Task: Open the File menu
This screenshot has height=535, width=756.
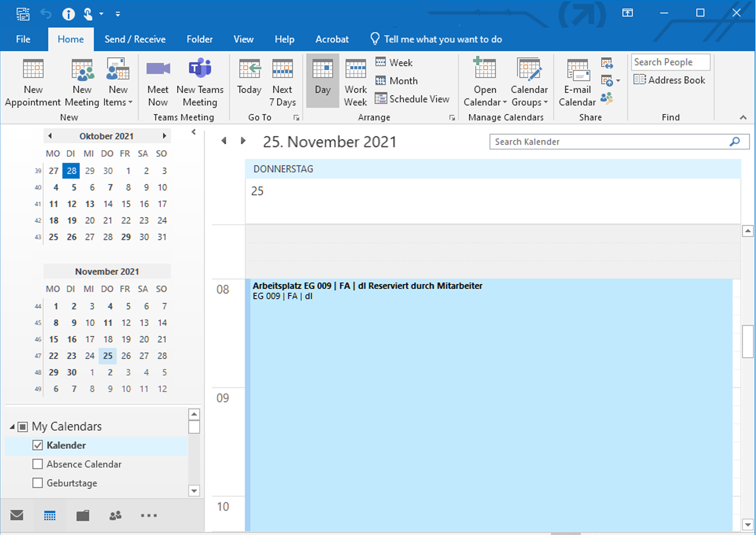Action: (23, 39)
